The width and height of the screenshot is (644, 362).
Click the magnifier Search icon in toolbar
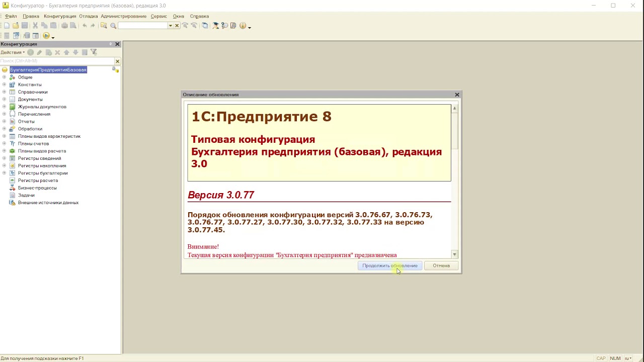(113, 26)
